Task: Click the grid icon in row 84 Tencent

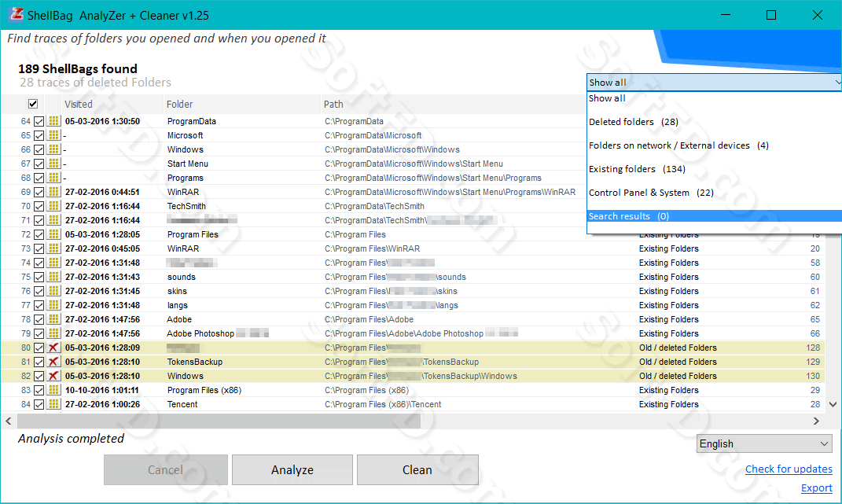Action: coord(53,404)
